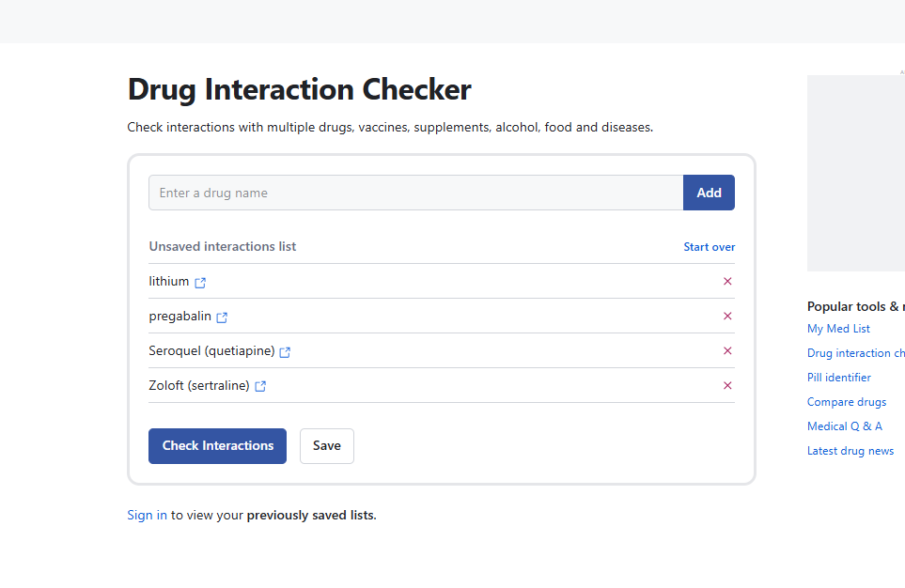Open the Compare drugs link

coord(846,402)
